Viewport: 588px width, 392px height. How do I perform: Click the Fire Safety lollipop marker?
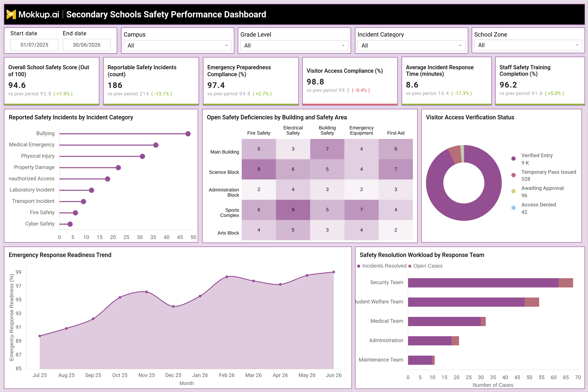tap(76, 213)
